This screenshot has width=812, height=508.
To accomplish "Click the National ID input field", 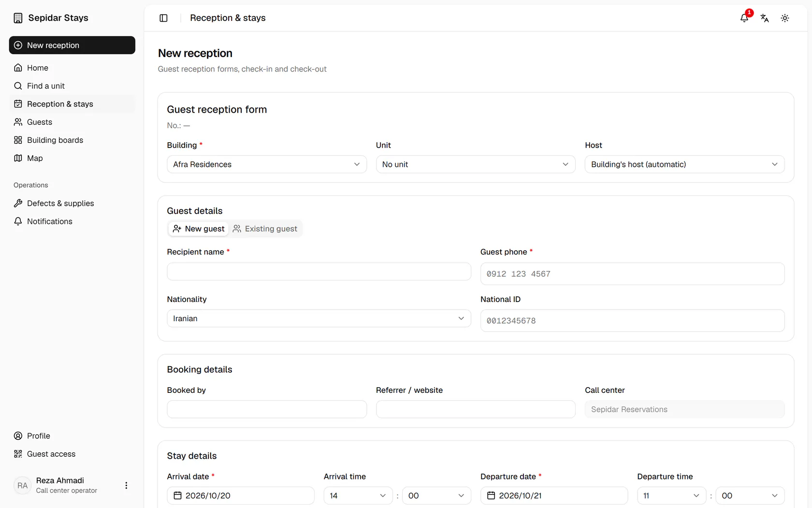I will coord(632,321).
